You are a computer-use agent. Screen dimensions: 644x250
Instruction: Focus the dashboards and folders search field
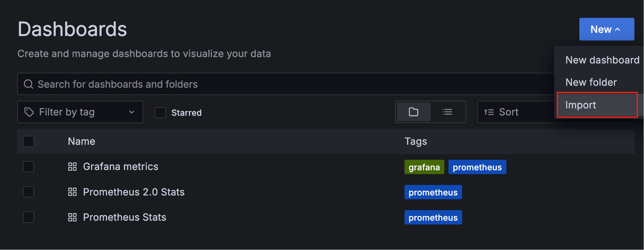tap(286, 84)
